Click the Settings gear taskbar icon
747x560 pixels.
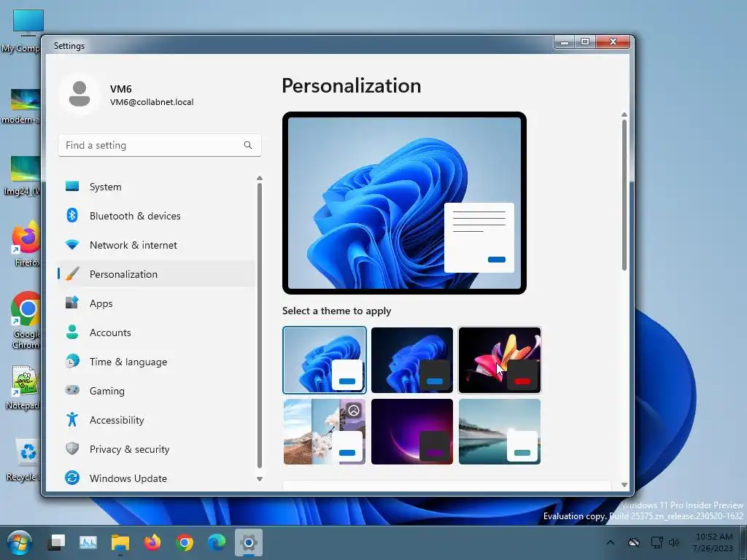pyautogui.click(x=249, y=542)
